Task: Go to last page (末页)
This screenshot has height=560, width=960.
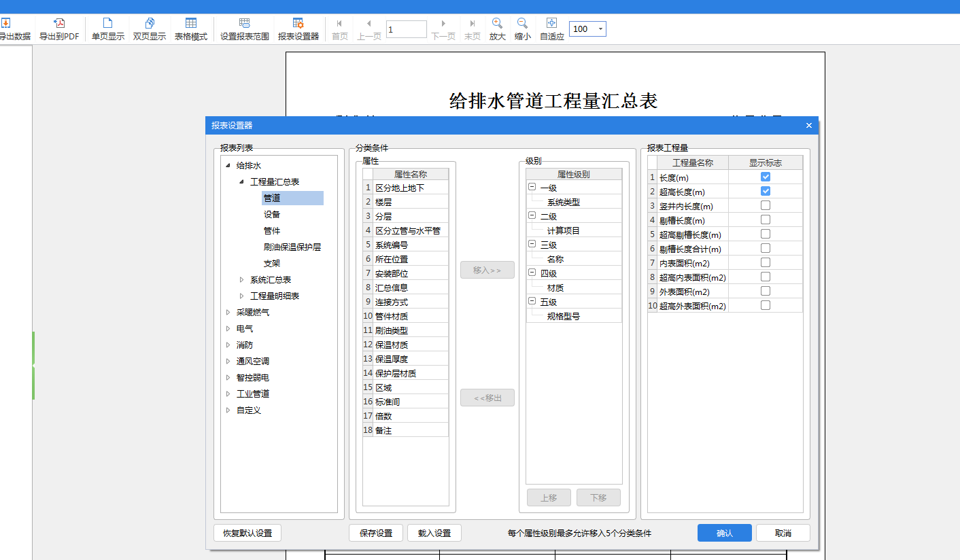Action: pos(473,29)
